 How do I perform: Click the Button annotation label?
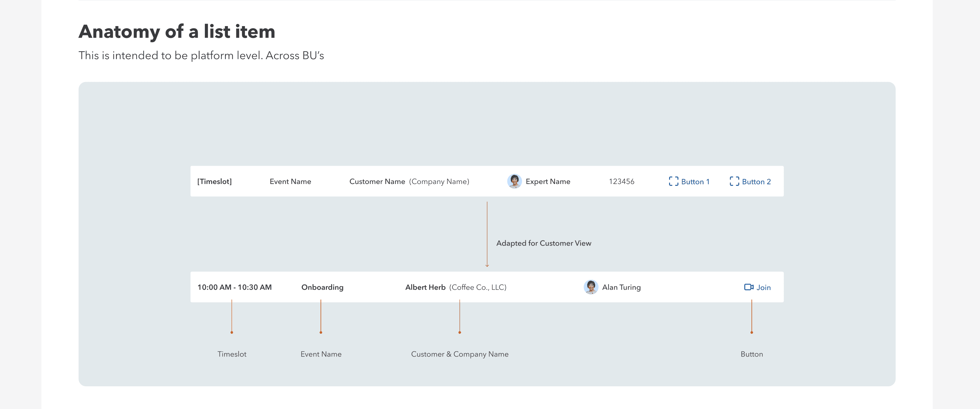tap(751, 354)
